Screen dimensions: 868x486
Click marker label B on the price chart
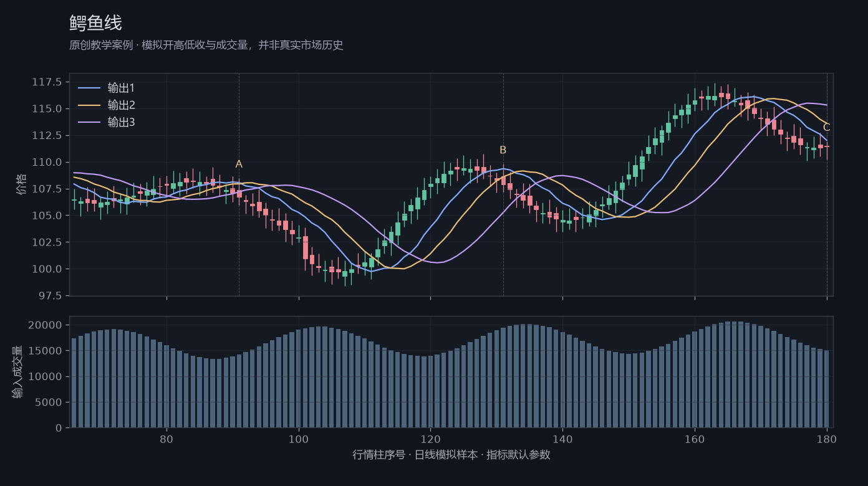pos(503,150)
